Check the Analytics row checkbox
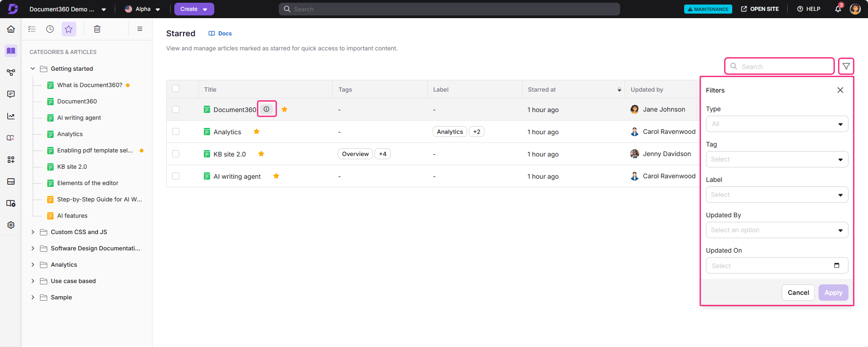Viewport: 868px width, 347px height. [x=176, y=132]
